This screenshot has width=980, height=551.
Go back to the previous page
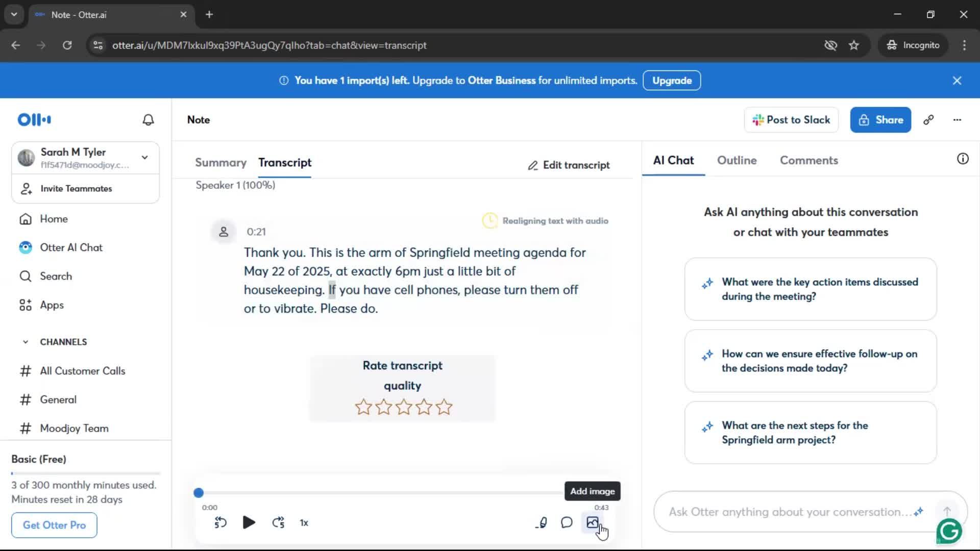(x=16, y=45)
